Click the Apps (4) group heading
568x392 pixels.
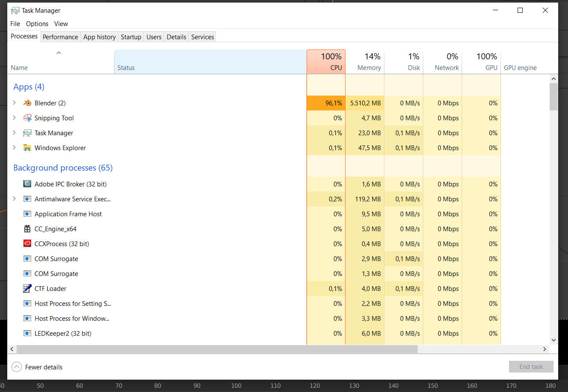pyautogui.click(x=29, y=87)
